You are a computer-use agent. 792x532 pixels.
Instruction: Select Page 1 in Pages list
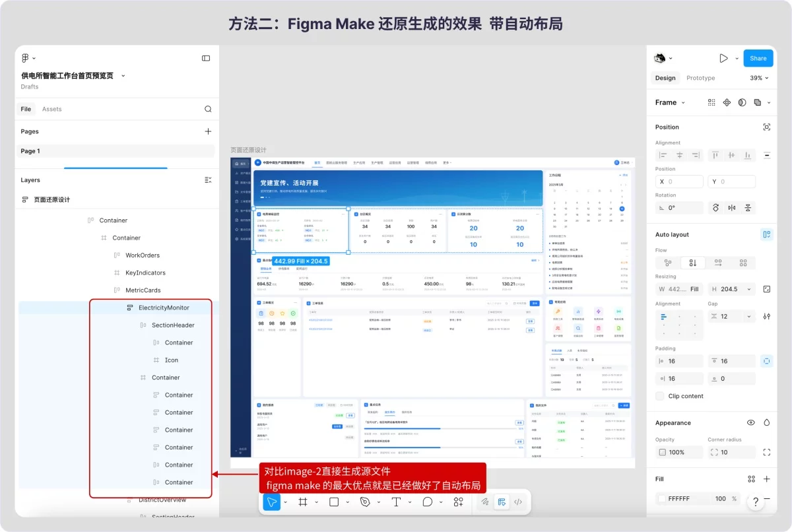[x=115, y=151]
